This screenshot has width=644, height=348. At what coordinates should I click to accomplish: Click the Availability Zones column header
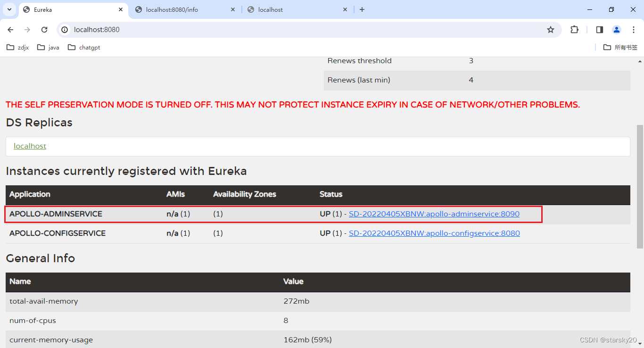point(245,194)
